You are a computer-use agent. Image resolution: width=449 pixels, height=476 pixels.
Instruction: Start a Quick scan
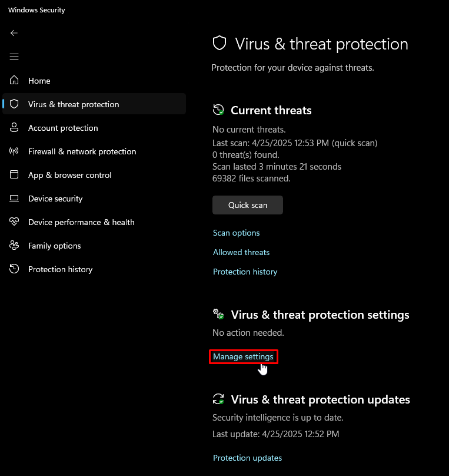pos(247,205)
